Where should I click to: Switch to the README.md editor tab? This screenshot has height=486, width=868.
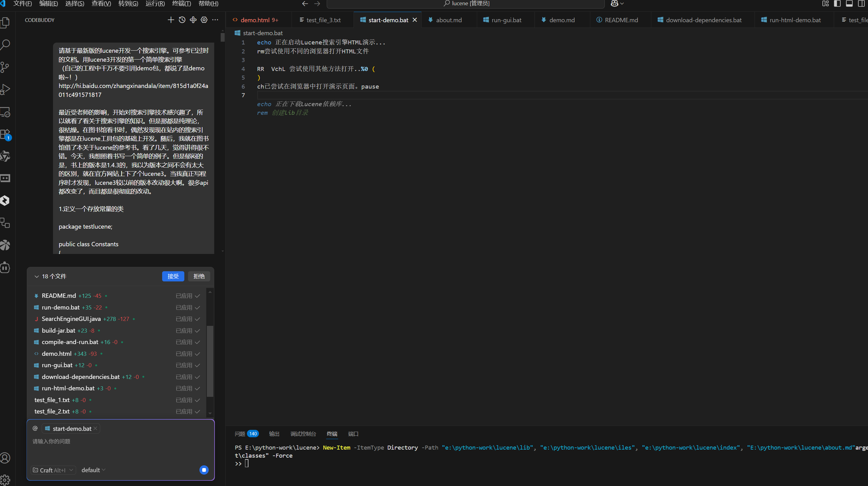[x=621, y=20]
